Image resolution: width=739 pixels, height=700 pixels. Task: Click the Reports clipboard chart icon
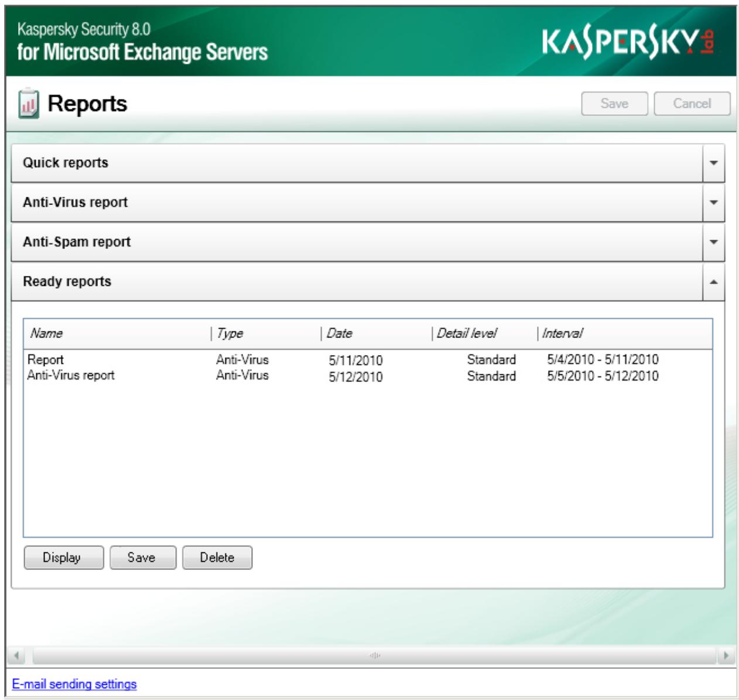[29, 103]
